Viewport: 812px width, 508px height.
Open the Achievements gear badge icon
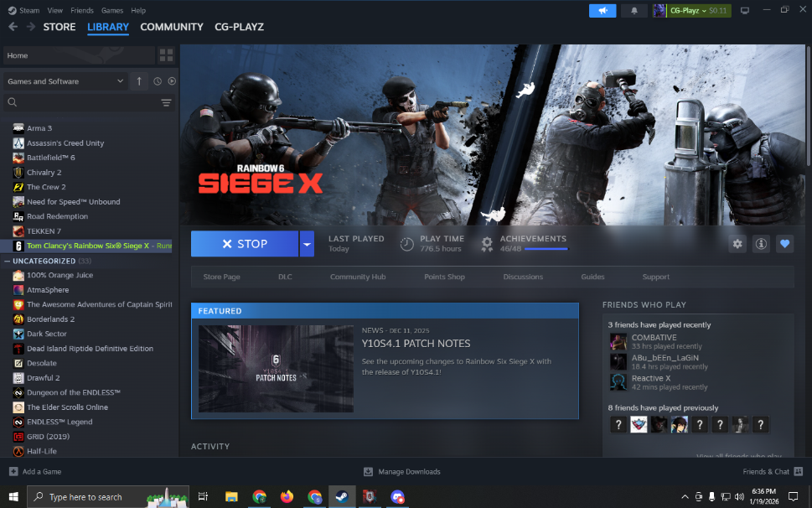click(x=487, y=244)
